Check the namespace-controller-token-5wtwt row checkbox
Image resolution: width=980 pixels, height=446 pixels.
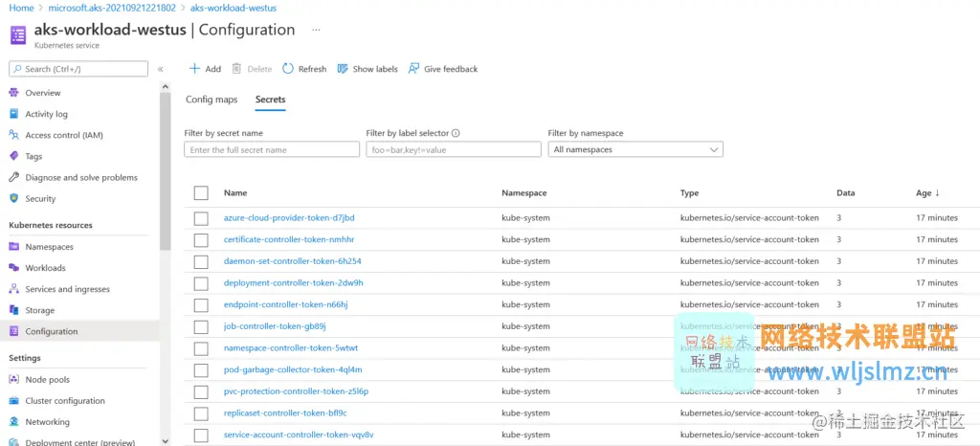click(201, 348)
